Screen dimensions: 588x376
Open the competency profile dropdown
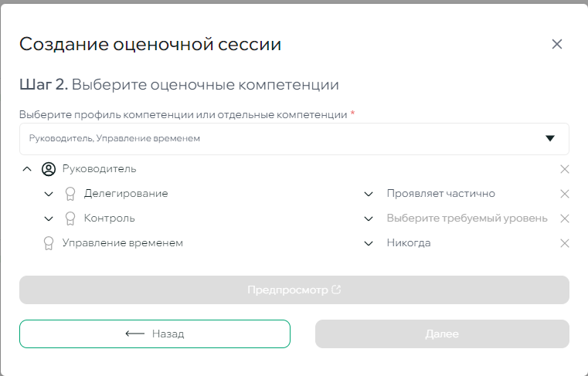[549, 139]
